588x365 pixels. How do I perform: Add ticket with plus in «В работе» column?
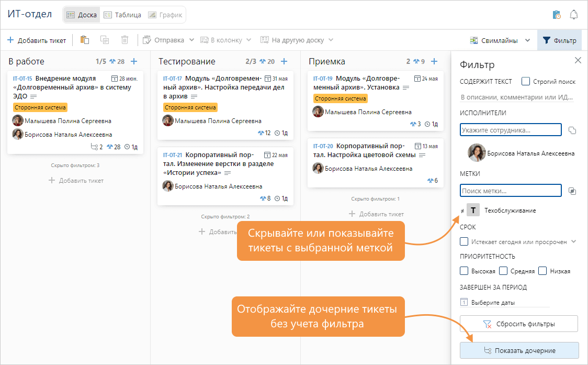click(134, 61)
